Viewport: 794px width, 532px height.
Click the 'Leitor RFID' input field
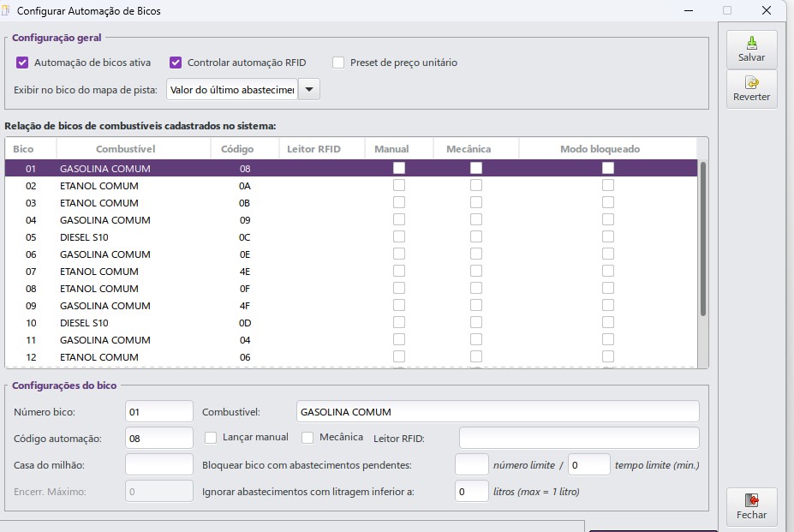(579, 438)
